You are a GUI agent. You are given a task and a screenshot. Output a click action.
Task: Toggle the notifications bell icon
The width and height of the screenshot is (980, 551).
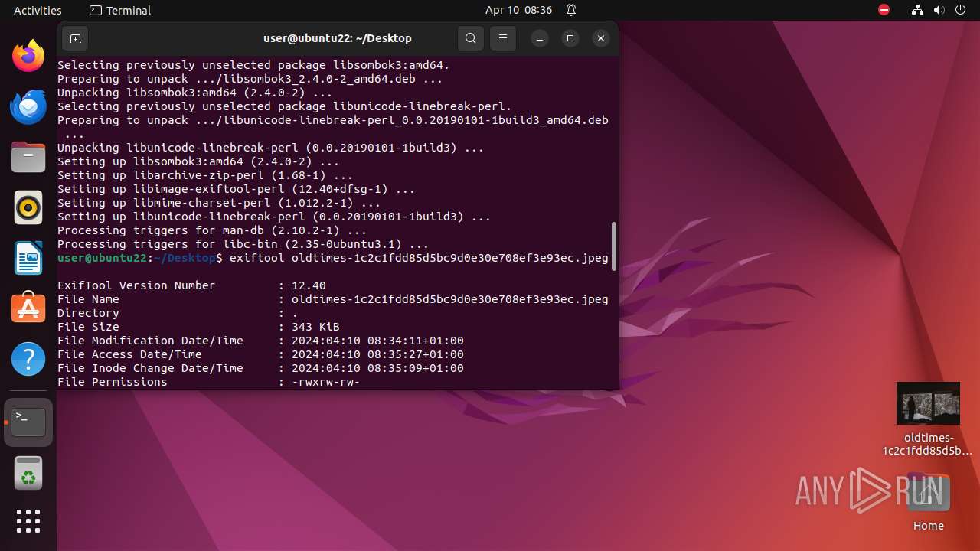tap(571, 10)
